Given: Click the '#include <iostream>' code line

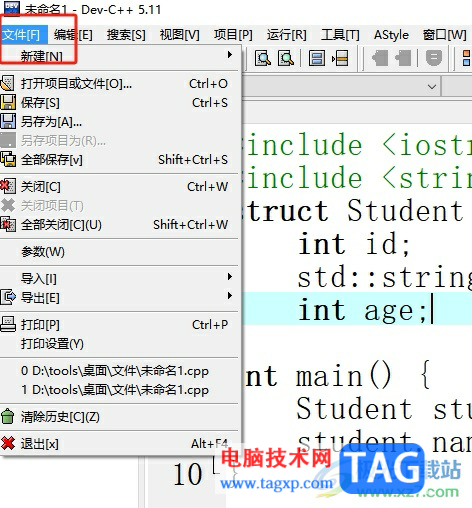Looking at the screenshot, I should point(359,145).
